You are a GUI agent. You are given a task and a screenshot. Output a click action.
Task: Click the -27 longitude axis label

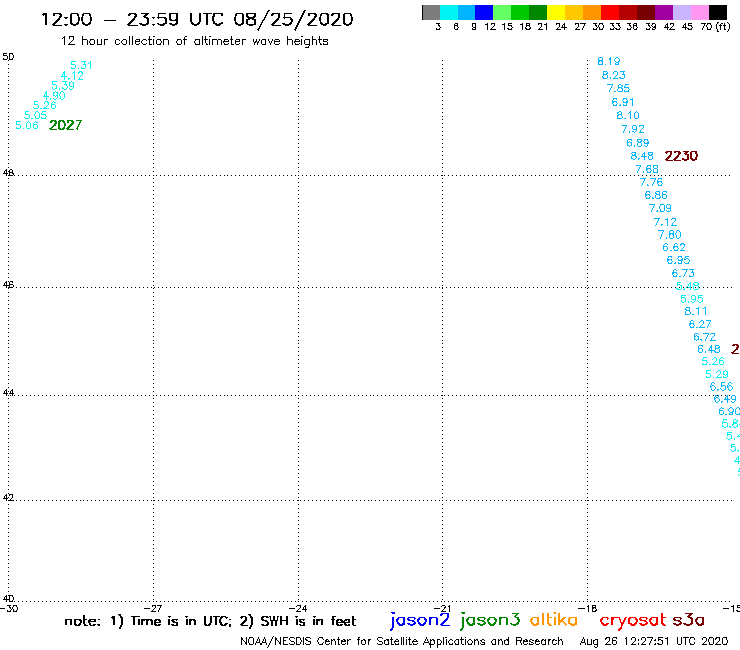(x=153, y=608)
